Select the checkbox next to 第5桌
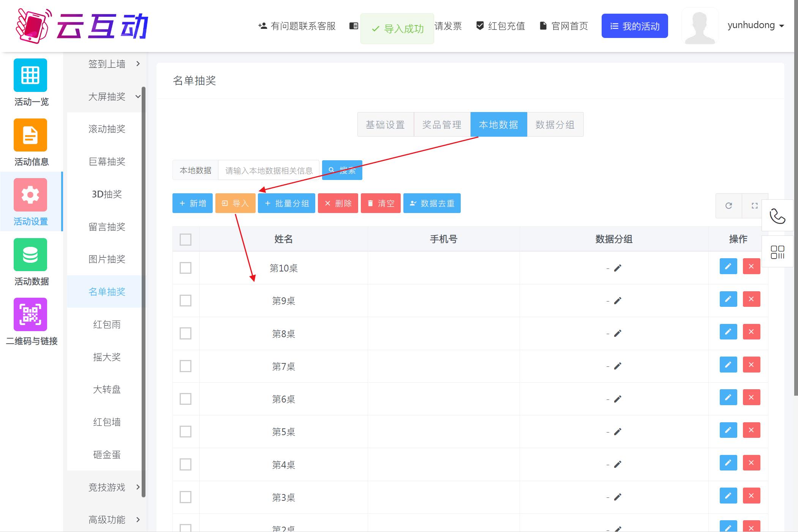The height and width of the screenshot is (532, 798). point(185,431)
